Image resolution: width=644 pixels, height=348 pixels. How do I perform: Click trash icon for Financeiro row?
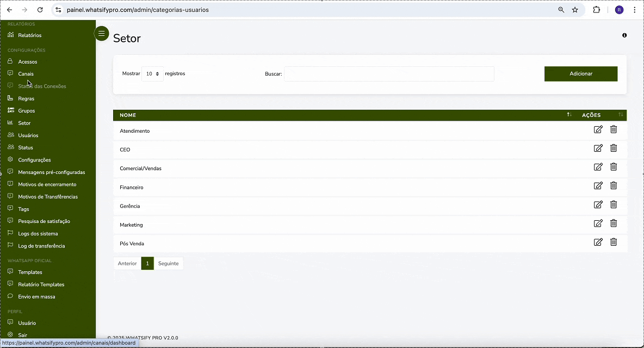[614, 185]
